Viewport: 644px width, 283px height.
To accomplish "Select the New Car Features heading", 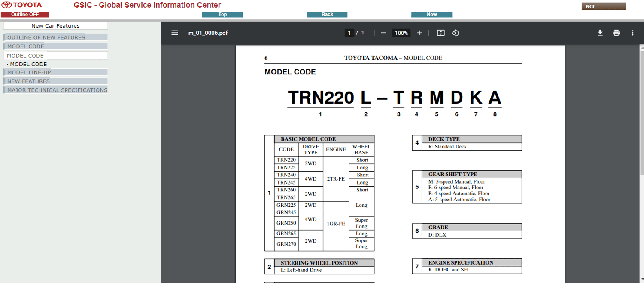I will point(55,26).
